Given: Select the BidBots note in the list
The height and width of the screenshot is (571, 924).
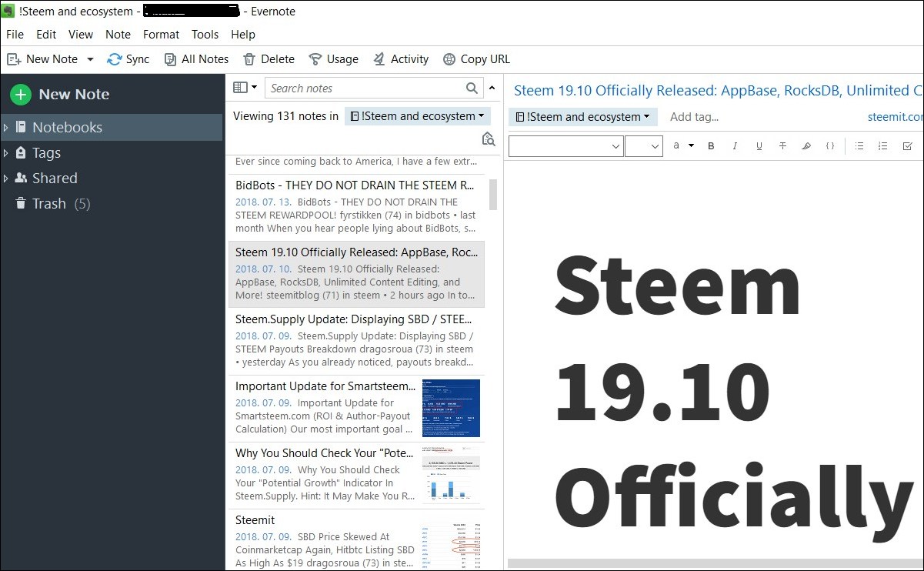Looking at the screenshot, I should 355,208.
